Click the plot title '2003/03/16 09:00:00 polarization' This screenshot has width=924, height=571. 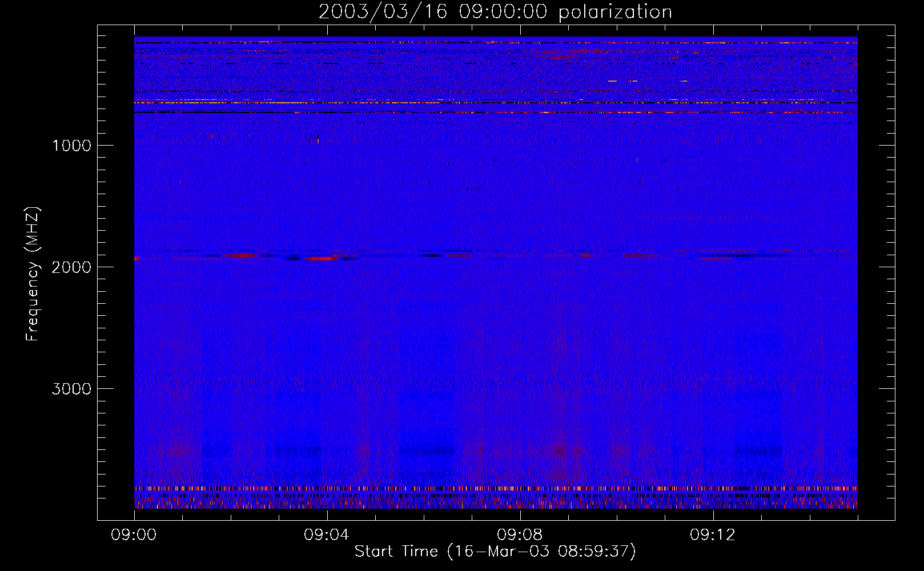pyautogui.click(x=495, y=12)
